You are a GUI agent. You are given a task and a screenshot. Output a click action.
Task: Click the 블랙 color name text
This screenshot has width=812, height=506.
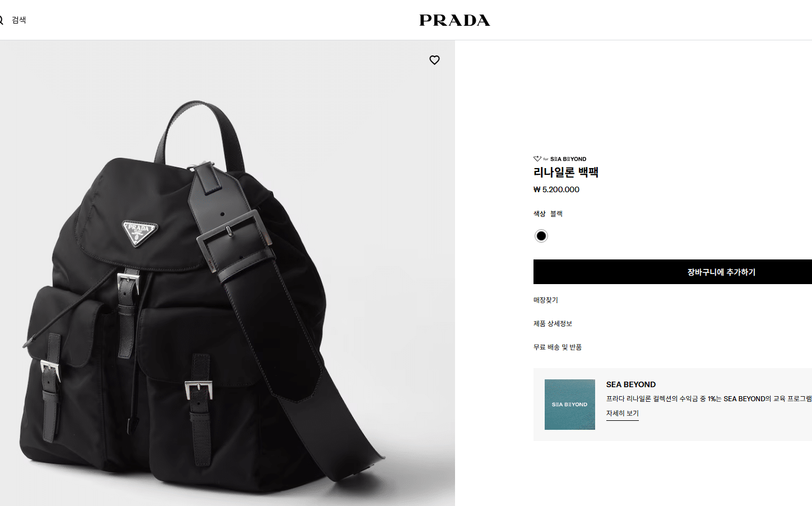(556, 213)
